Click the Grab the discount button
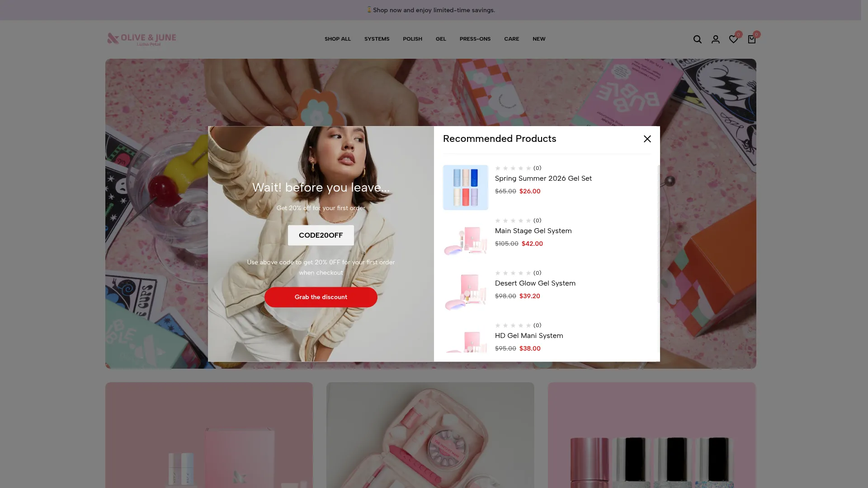 coord(321,297)
